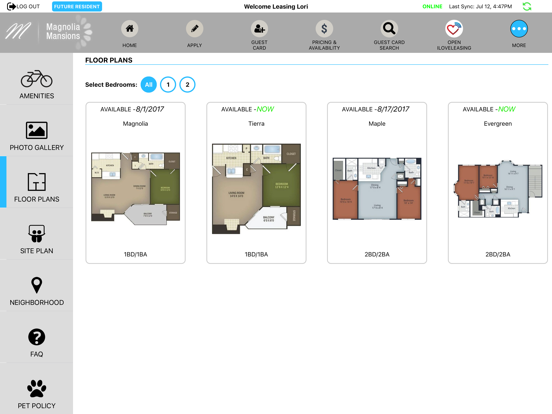The width and height of the screenshot is (552, 414).
Task: Select the All bedrooms filter
Action: pyautogui.click(x=149, y=84)
